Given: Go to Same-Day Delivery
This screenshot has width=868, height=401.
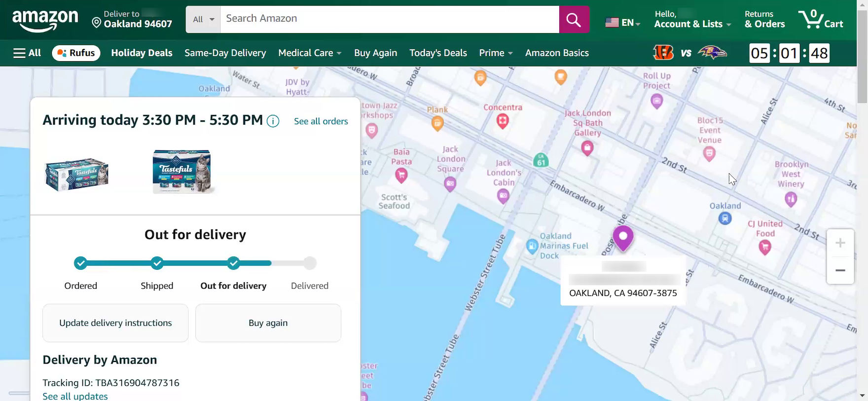Looking at the screenshot, I should pos(225,53).
